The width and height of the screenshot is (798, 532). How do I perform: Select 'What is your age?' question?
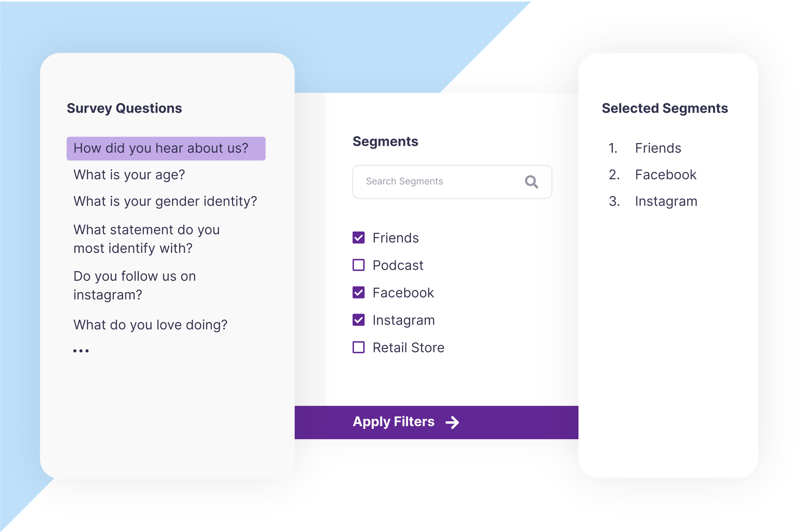click(129, 175)
